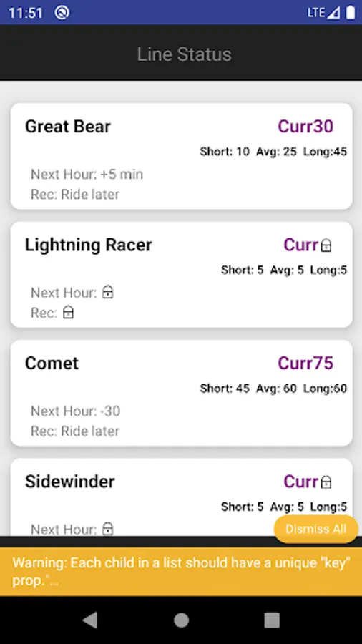Tap the Curr75 wait time for Comet

pyautogui.click(x=305, y=363)
